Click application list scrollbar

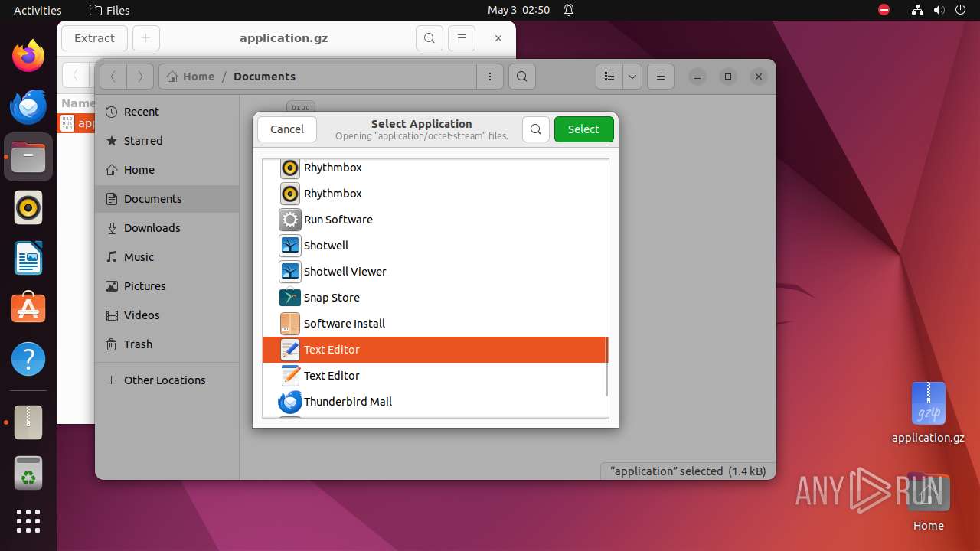click(x=606, y=367)
